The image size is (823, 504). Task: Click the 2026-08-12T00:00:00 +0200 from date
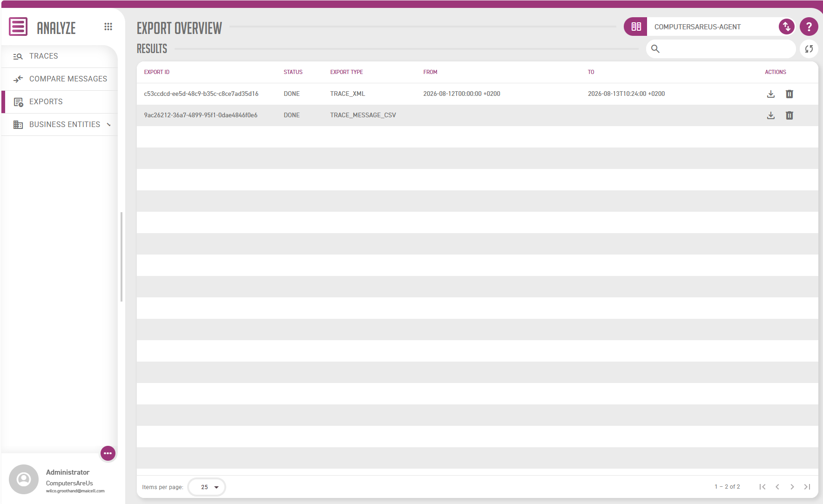pyautogui.click(x=462, y=94)
